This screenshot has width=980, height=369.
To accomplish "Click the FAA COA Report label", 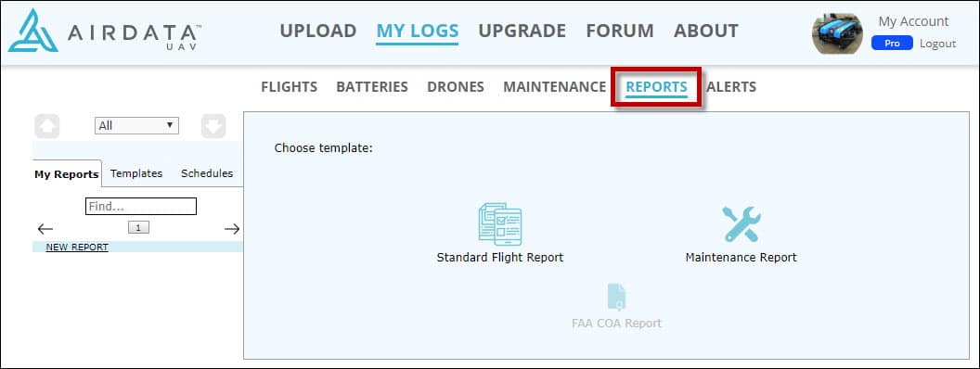I will pyautogui.click(x=616, y=324).
